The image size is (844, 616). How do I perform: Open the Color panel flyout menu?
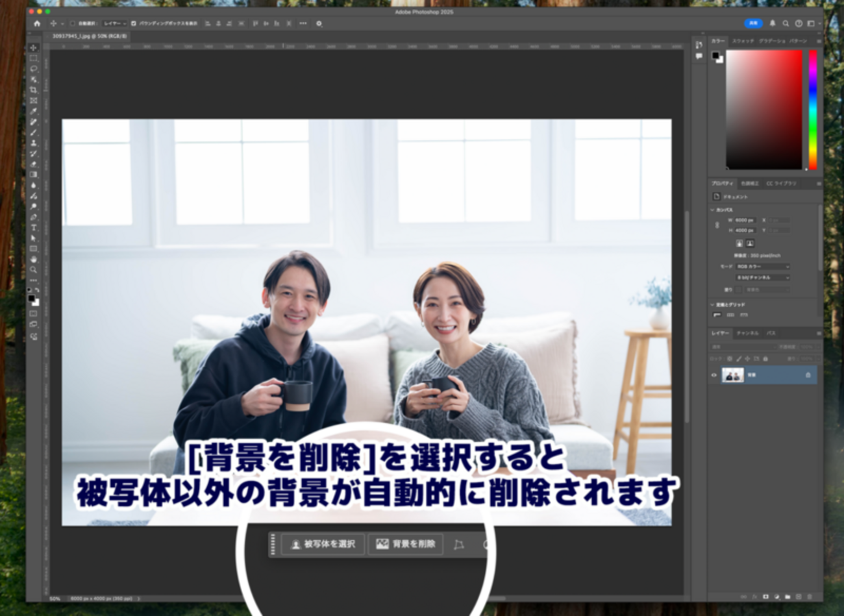click(x=818, y=41)
